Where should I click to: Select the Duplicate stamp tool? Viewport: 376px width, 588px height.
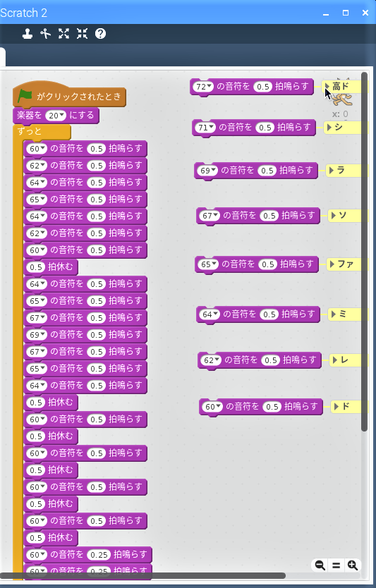tap(27, 34)
